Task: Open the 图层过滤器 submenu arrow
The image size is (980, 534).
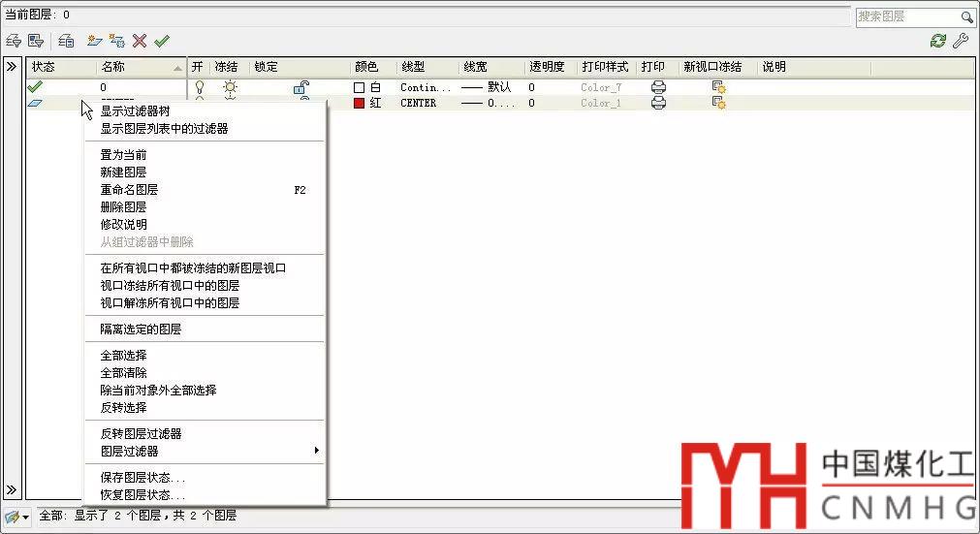Action: [x=317, y=451]
